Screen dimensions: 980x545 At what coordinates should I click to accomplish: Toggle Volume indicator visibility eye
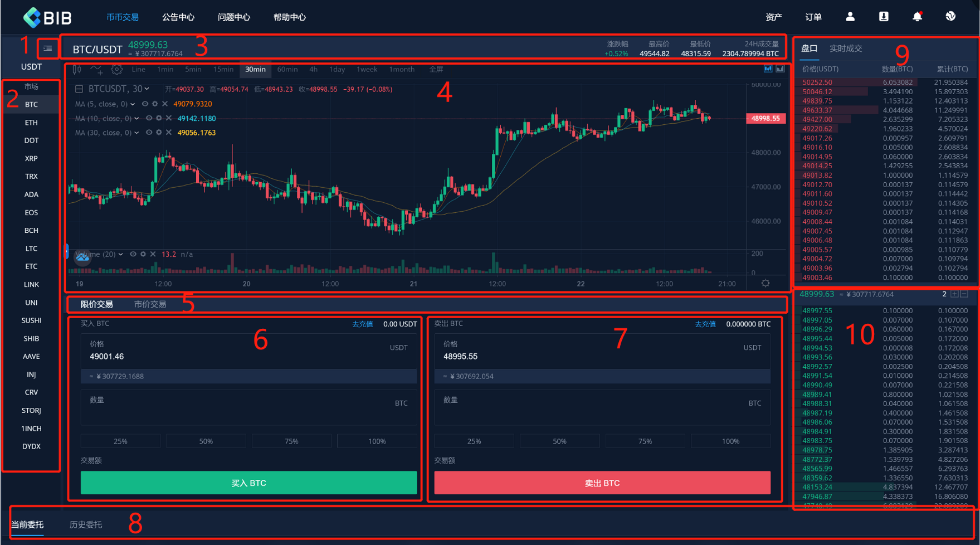(133, 254)
